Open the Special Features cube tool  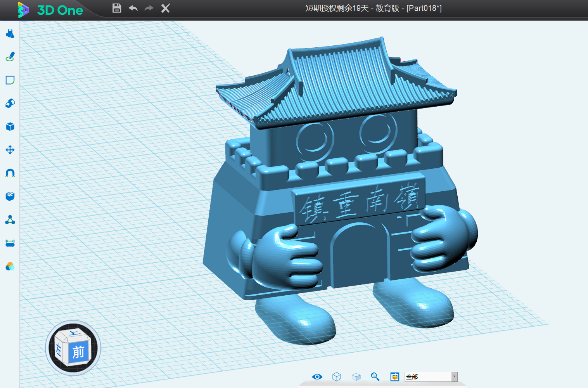pos(10,126)
